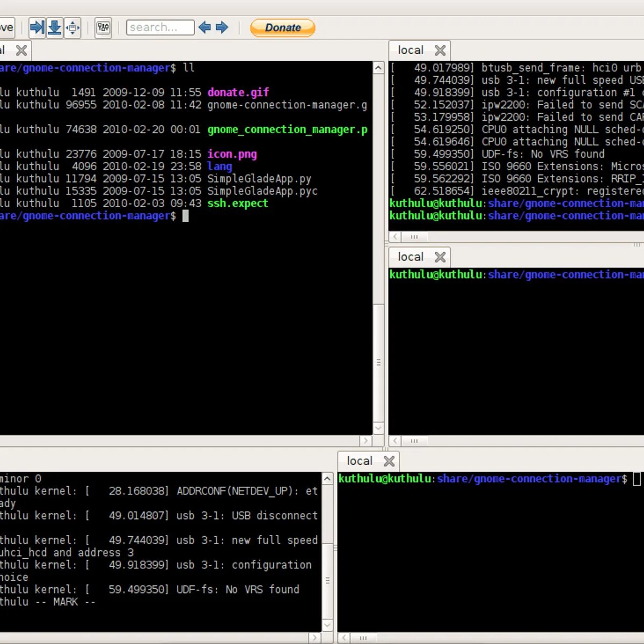This screenshot has width=644, height=644.
Task: Click the icon.png file name
Action: [x=232, y=155]
